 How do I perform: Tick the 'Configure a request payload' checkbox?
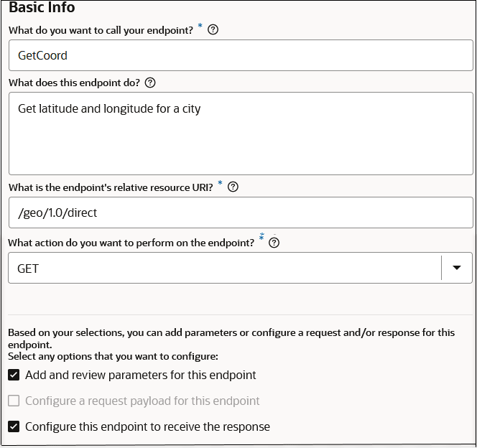point(14,401)
